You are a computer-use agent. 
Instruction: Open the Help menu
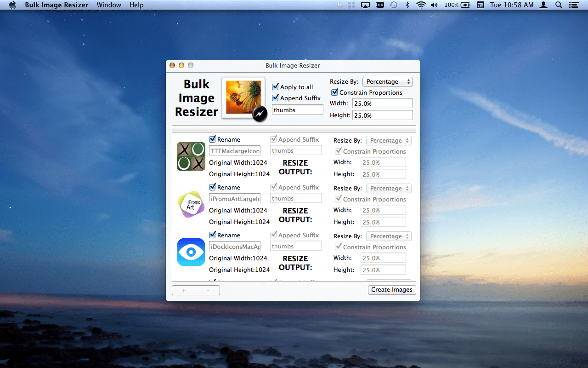(x=136, y=5)
